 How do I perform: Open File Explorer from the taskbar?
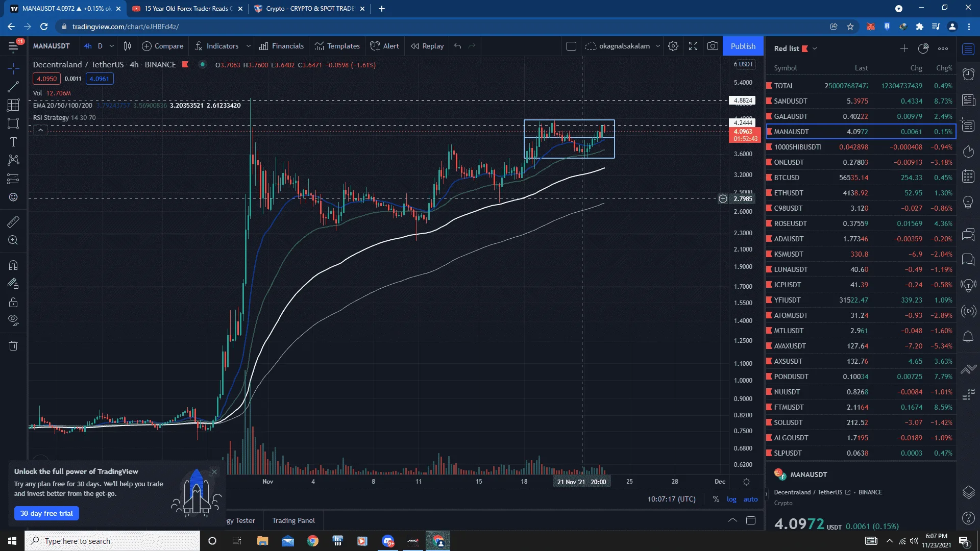(x=262, y=541)
